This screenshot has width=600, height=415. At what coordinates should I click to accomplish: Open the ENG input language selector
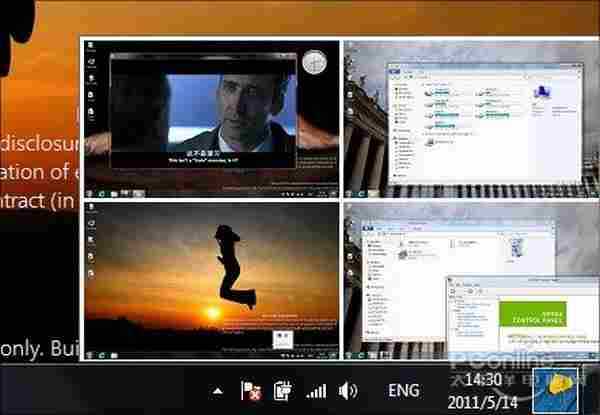tap(403, 390)
